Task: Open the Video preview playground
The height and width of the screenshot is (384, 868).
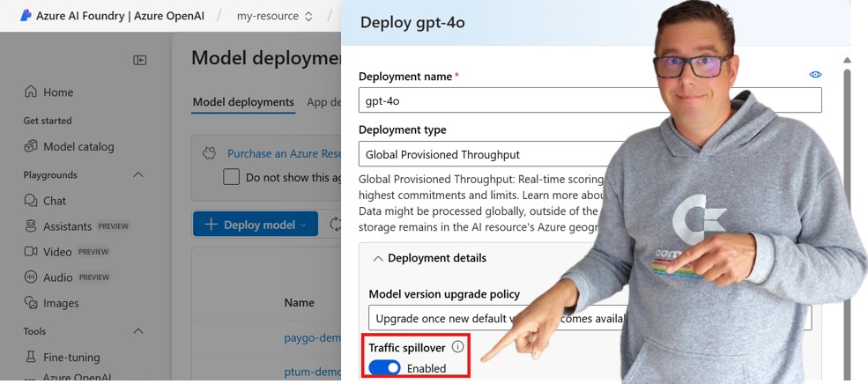Action: tap(57, 252)
